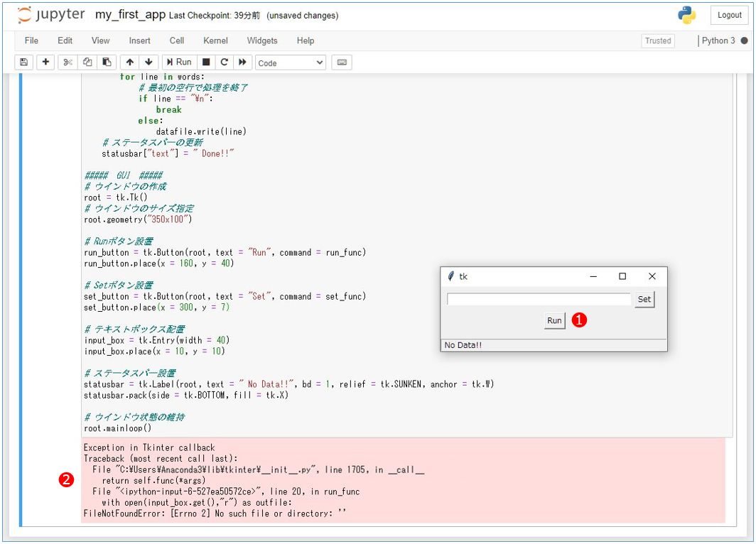Close the tk window
Screen dimensions: 756x544
tap(652, 276)
